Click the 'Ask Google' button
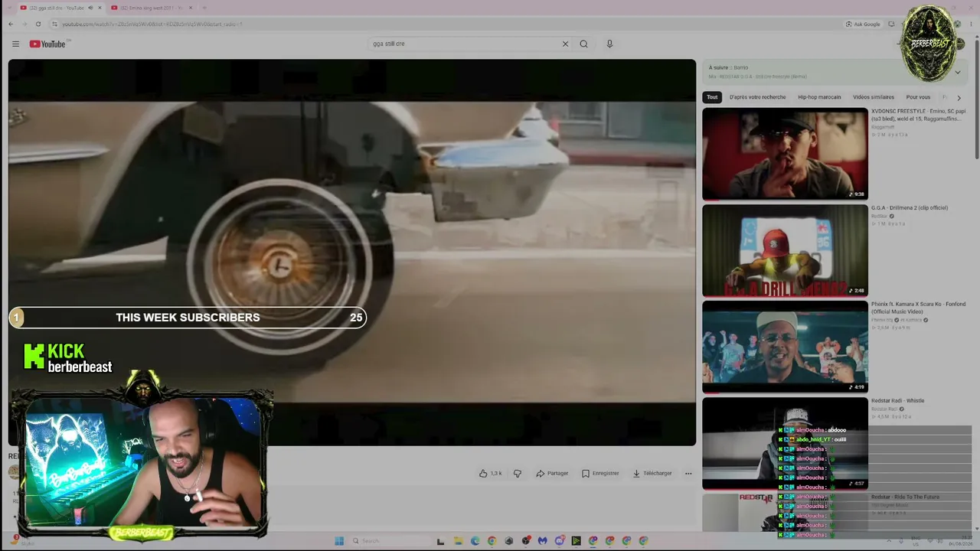The image size is (980, 551). point(863,24)
